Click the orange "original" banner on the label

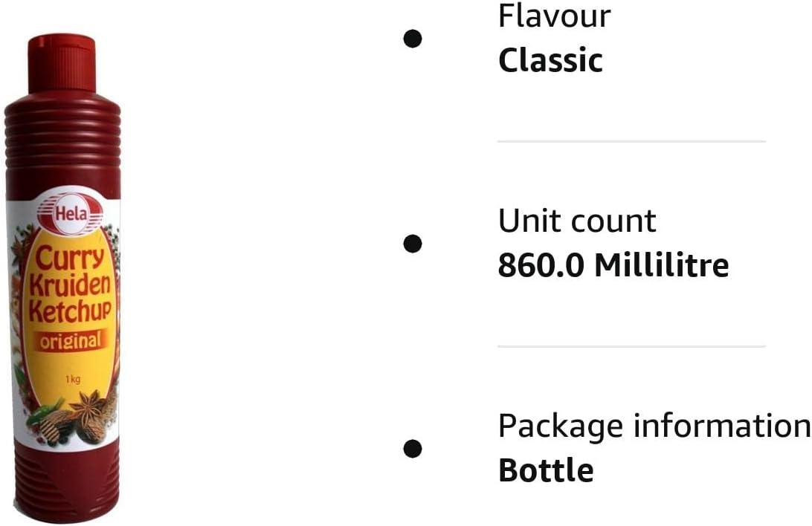pyautogui.click(x=65, y=342)
